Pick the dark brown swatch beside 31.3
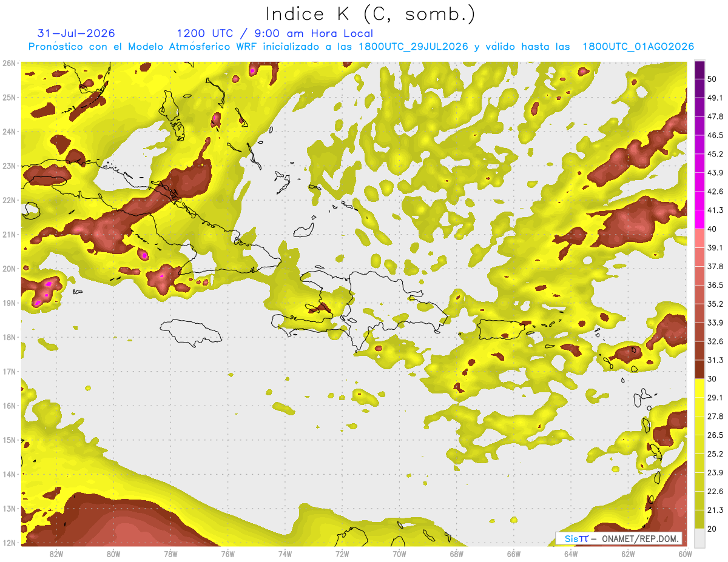This screenshot has height=562, width=728. [x=699, y=369]
